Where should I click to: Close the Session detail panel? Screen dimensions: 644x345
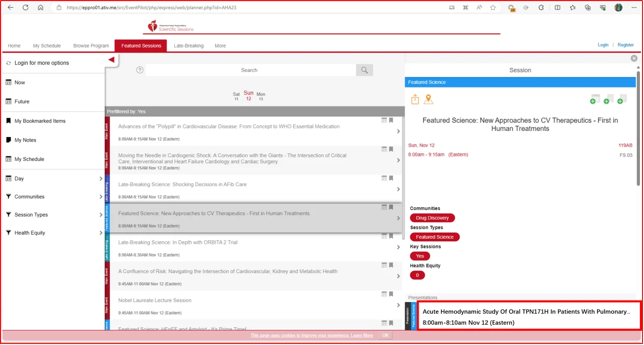point(634,59)
